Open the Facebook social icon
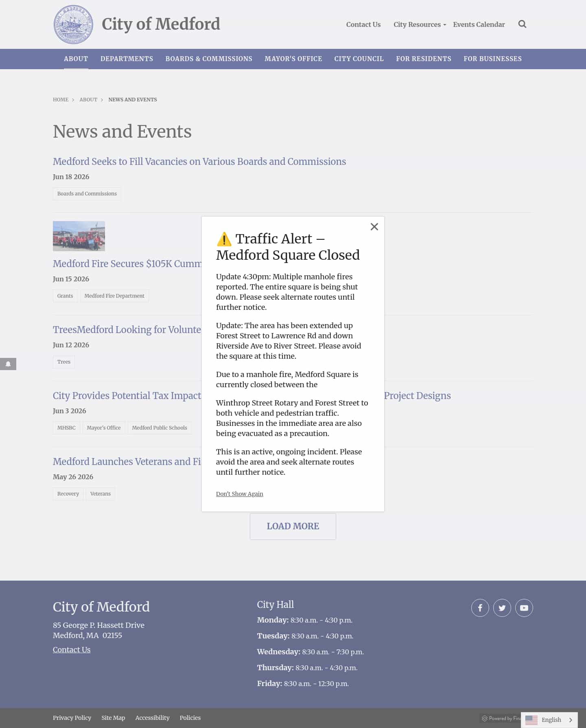Screen dimensions: 586x728 coord(480,608)
